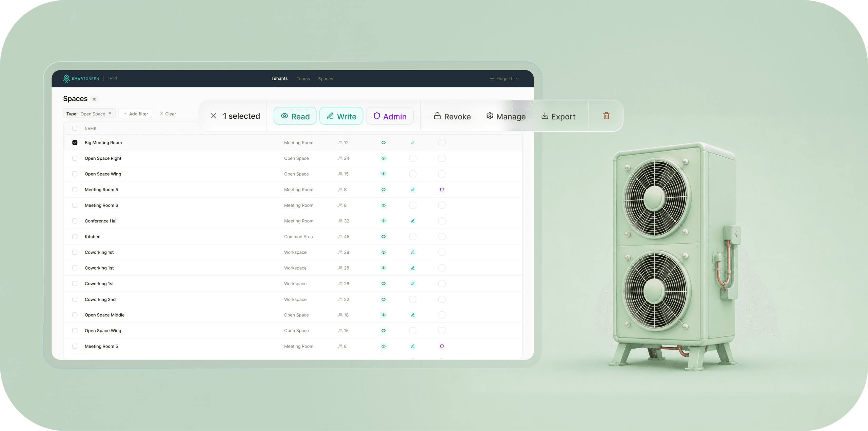The height and width of the screenshot is (431, 868).
Task: Click the location pin icon beside Hogarth
Action: [x=492, y=79]
